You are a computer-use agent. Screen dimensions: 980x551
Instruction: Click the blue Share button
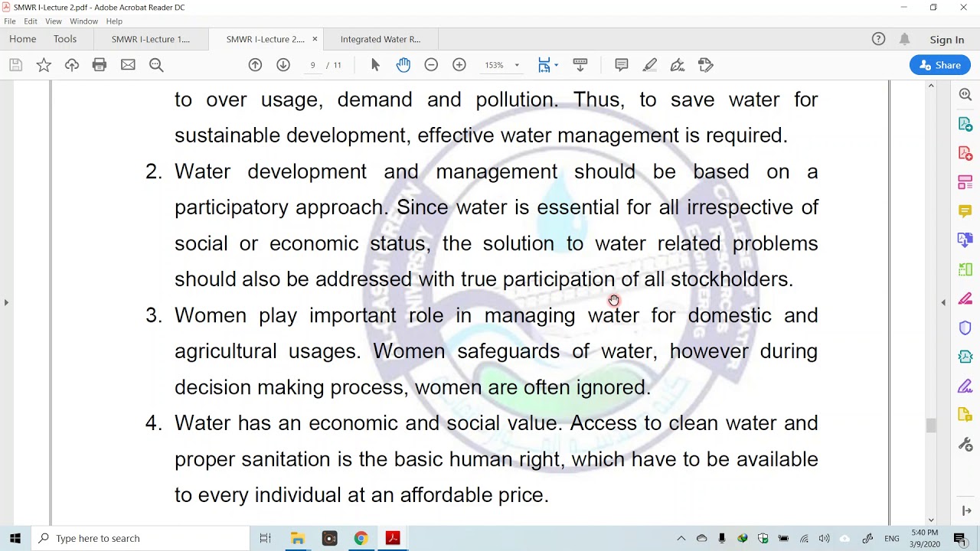click(940, 65)
